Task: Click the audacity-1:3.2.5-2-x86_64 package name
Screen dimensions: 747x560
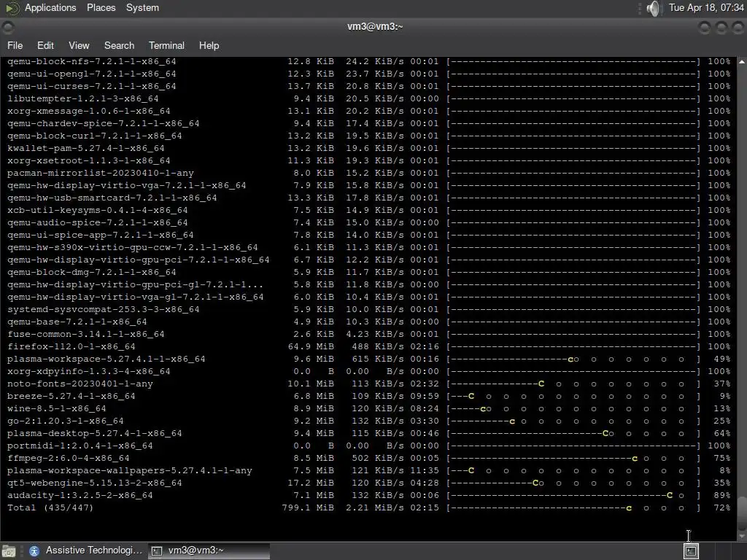Action: (x=80, y=495)
